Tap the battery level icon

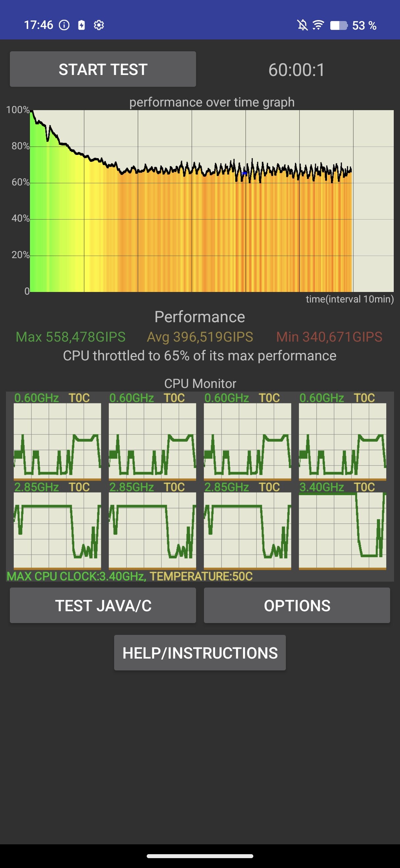338,25
